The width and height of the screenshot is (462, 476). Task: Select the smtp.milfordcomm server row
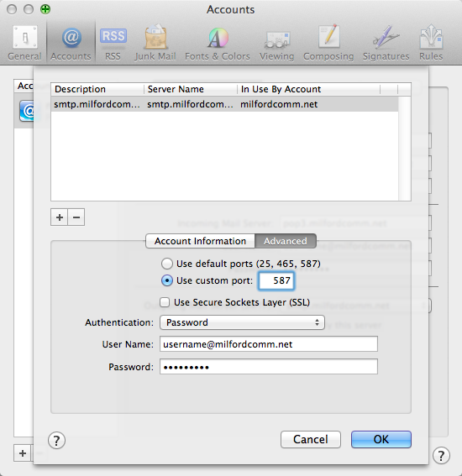[x=224, y=104]
